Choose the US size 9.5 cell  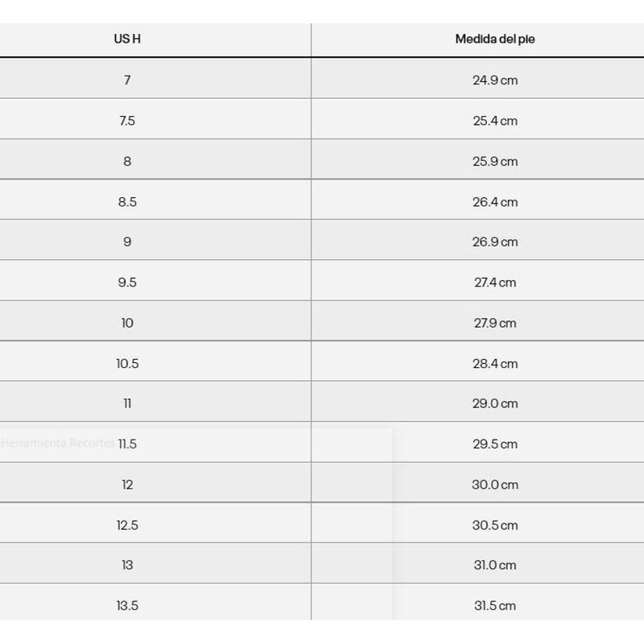(x=127, y=283)
